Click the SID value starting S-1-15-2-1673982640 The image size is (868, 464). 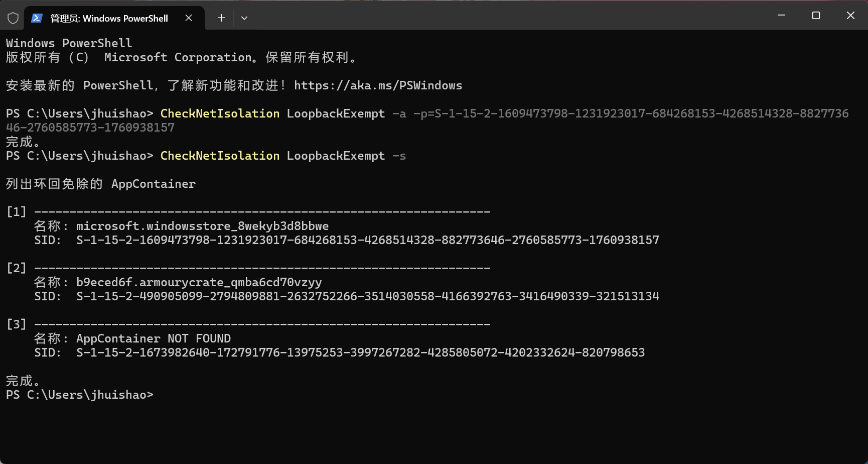[x=360, y=353]
